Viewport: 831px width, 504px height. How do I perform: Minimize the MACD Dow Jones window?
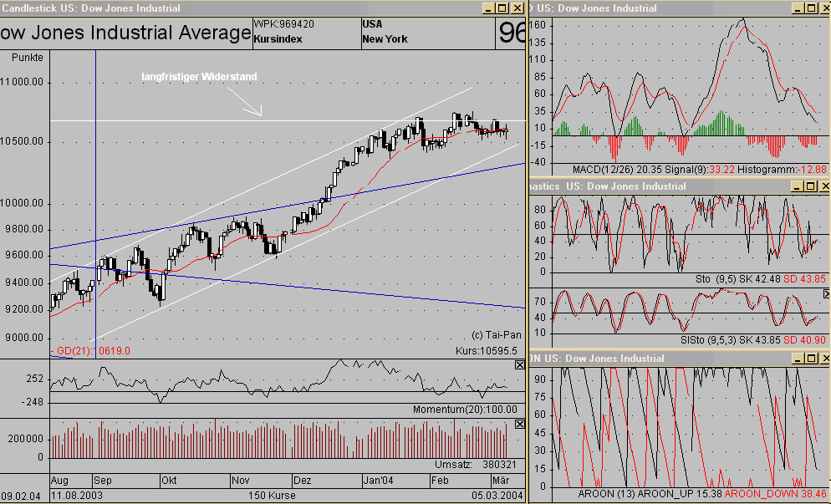pos(798,8)
